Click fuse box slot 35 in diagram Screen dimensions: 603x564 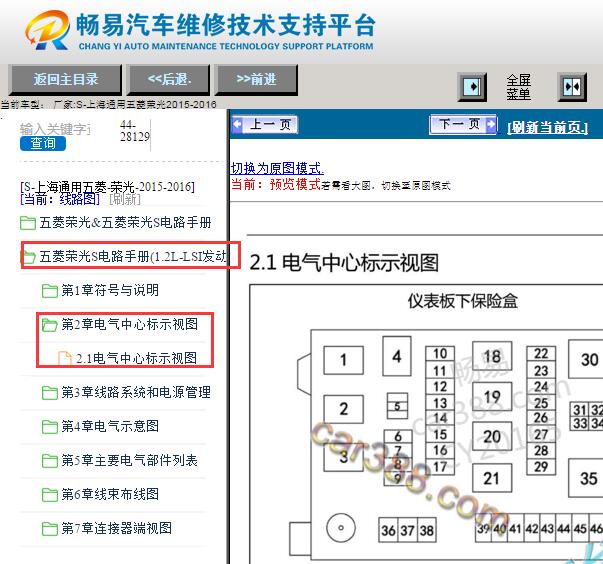(x=588, y=478)
